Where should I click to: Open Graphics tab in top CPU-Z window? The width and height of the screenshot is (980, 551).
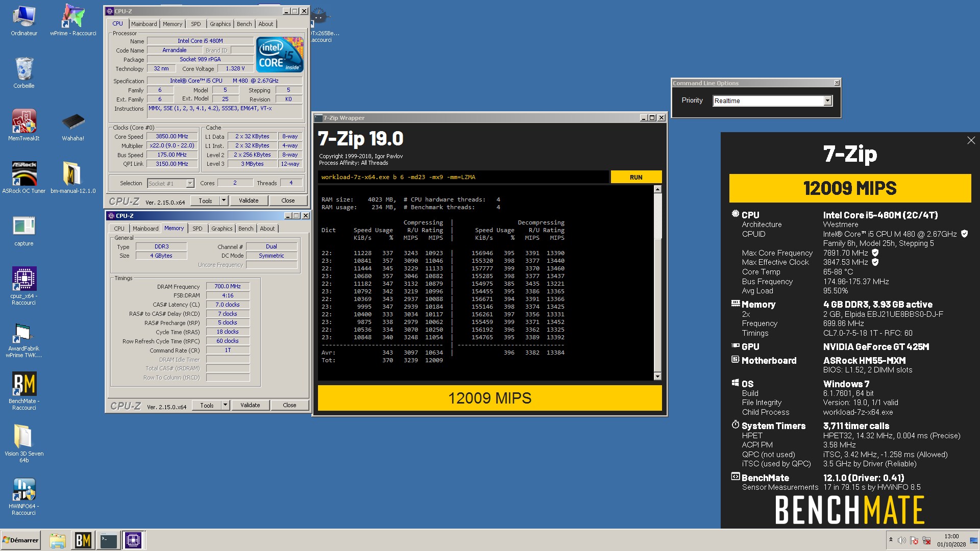tap(220, 24)
